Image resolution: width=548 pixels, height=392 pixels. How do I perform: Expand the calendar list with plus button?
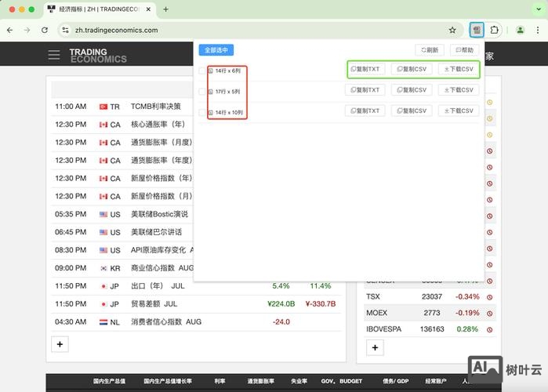60,344
